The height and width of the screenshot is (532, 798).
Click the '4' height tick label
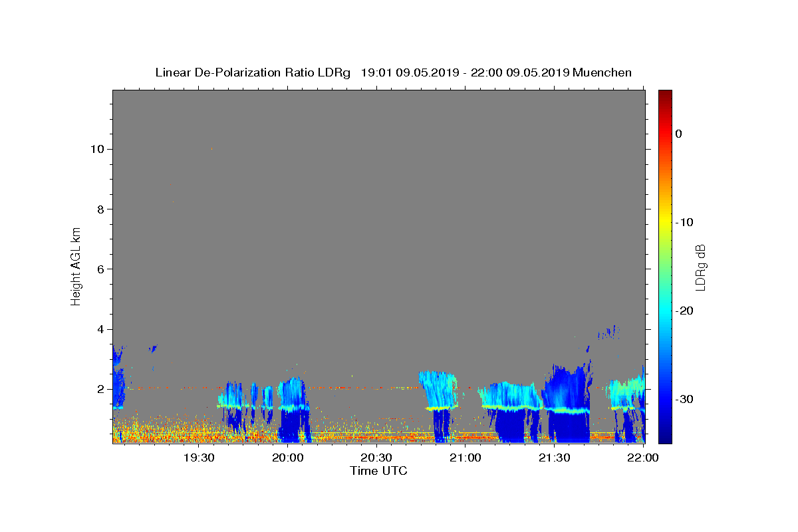click(x=101, y=329)
